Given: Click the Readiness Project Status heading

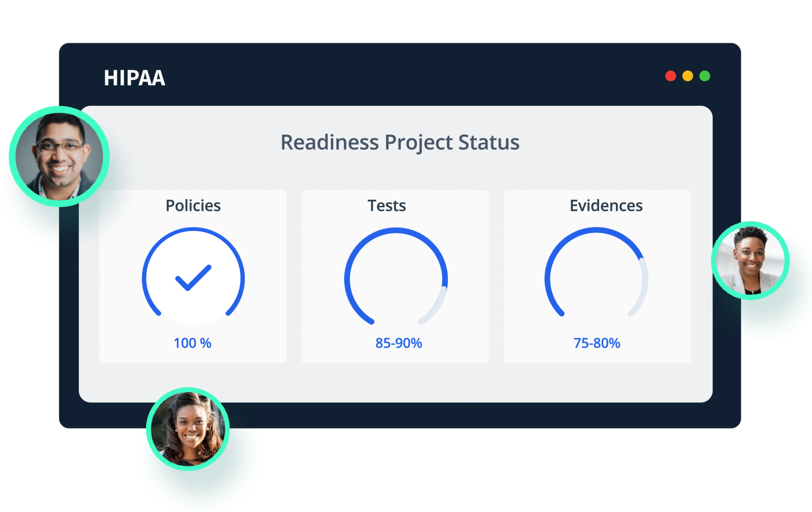Looking at the screenshot, I should [400, 142].
